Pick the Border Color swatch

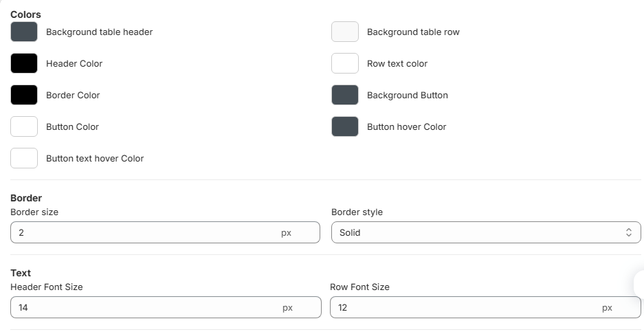[x=24, y=95]
